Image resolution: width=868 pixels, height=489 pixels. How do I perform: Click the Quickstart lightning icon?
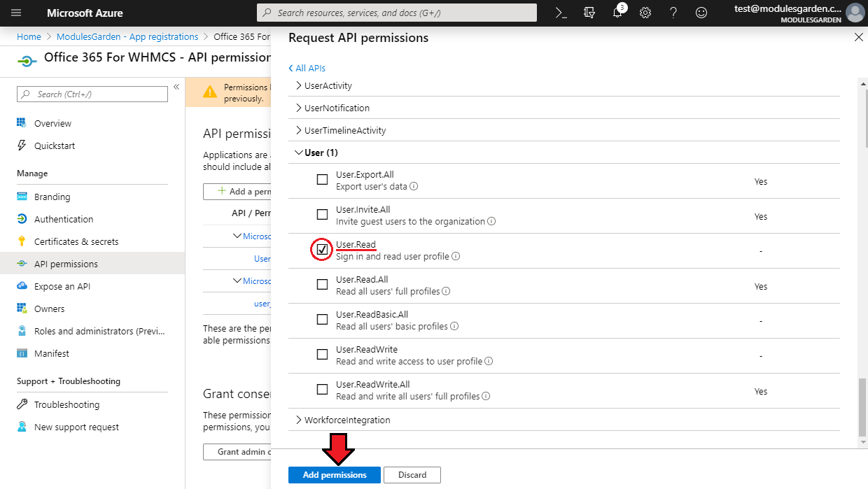pyautogui.click(x=22, y=146)
